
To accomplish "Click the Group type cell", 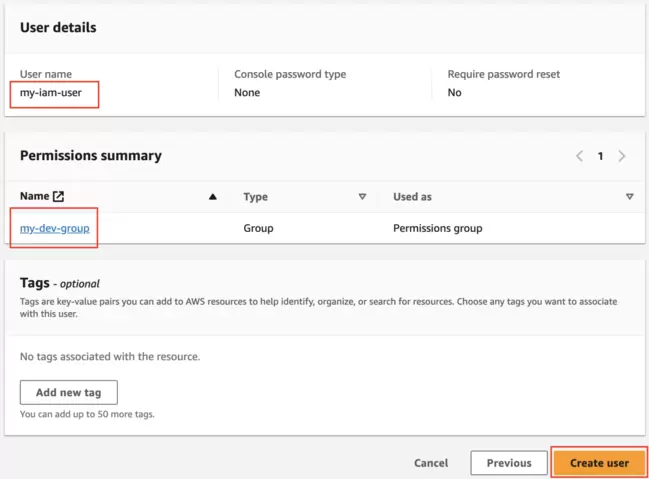I will (x=258, y=228).
